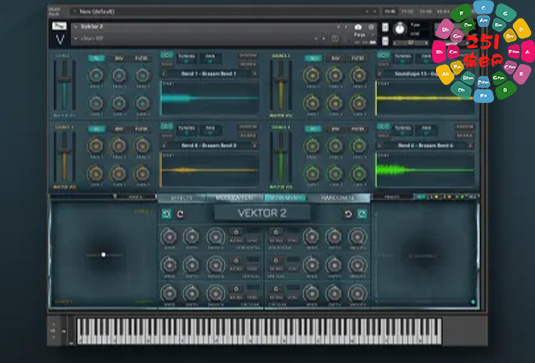The width and height of the screenshot is (535, 363).
Task: Load next sample after Bend 6 - Braaam Bend 6
Action: pyautogui.click(x=471, y=146)
